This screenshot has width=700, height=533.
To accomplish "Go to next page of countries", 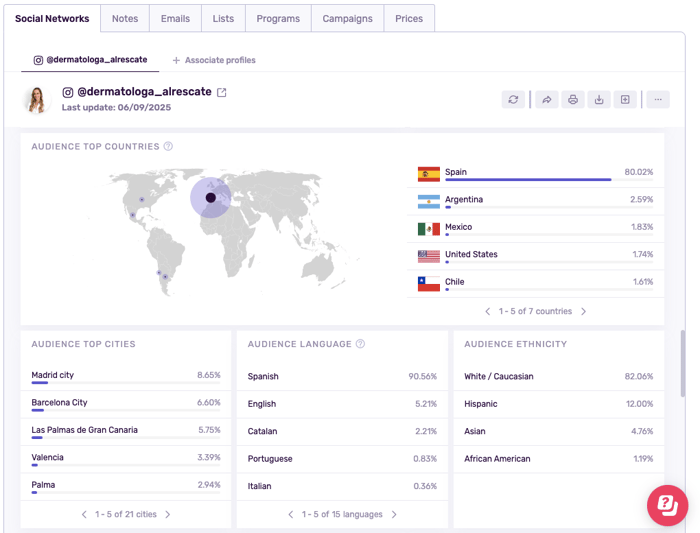I will click(x=584, y=312).
